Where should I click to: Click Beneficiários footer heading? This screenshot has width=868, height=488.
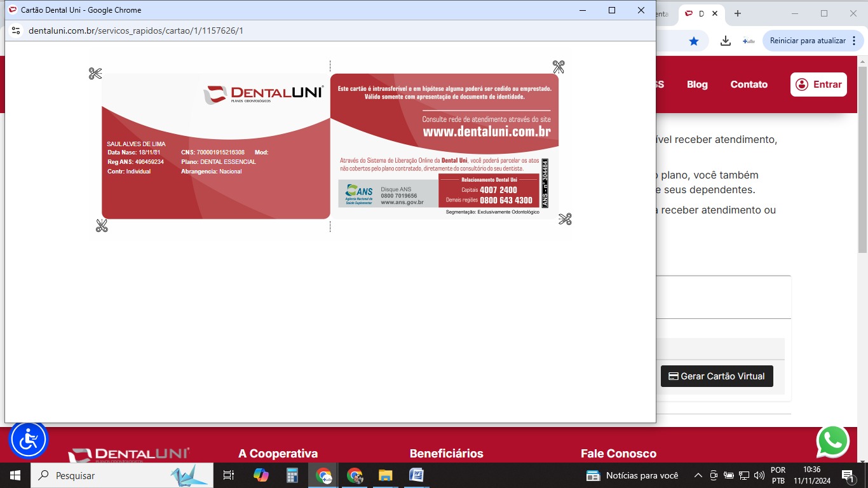pos(446,454)
